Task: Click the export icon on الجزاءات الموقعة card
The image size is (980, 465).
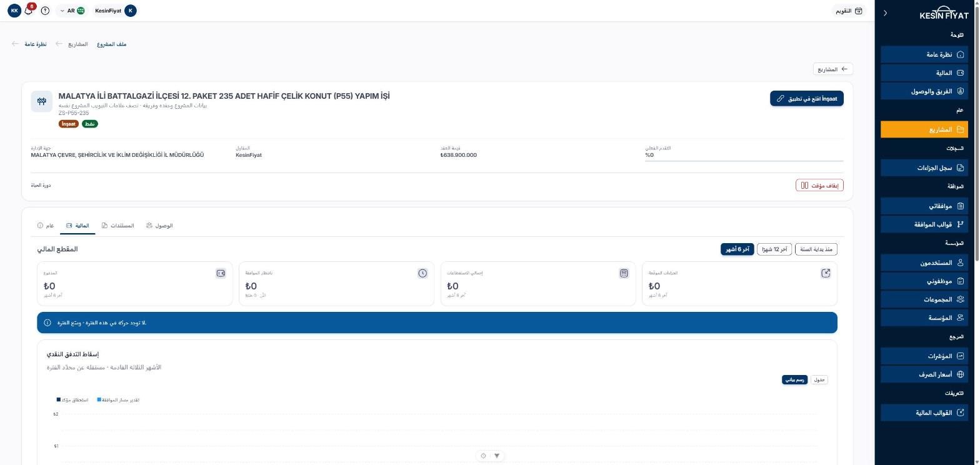Action: pos(826,273)
